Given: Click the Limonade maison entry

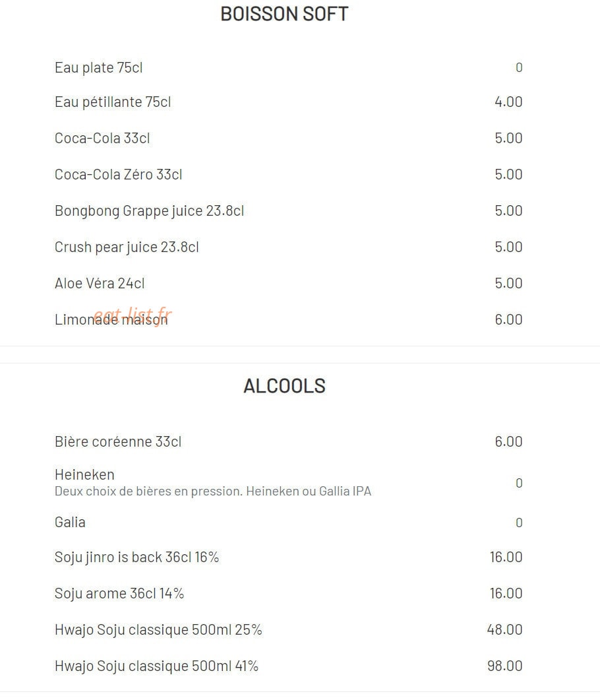Looking at the screenshot, I should 111,319.
